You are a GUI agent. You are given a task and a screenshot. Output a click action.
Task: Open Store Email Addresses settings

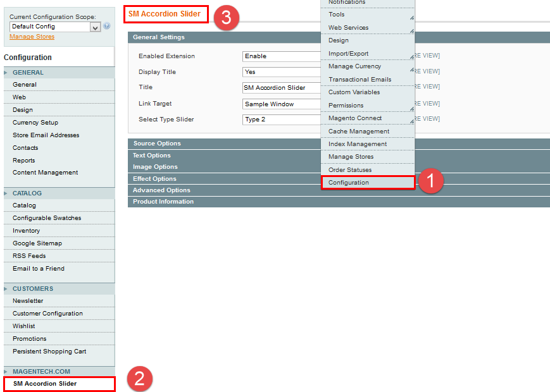coord(59,135)
